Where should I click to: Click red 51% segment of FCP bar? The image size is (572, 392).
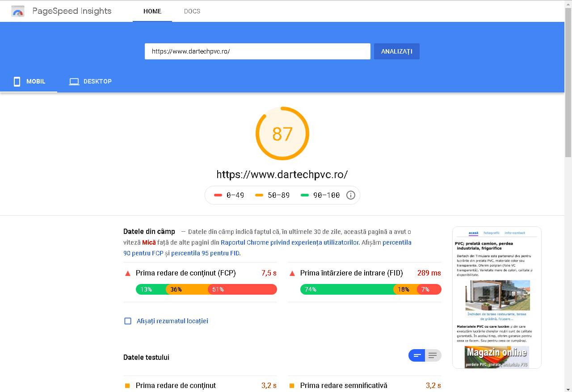point(243,289)
